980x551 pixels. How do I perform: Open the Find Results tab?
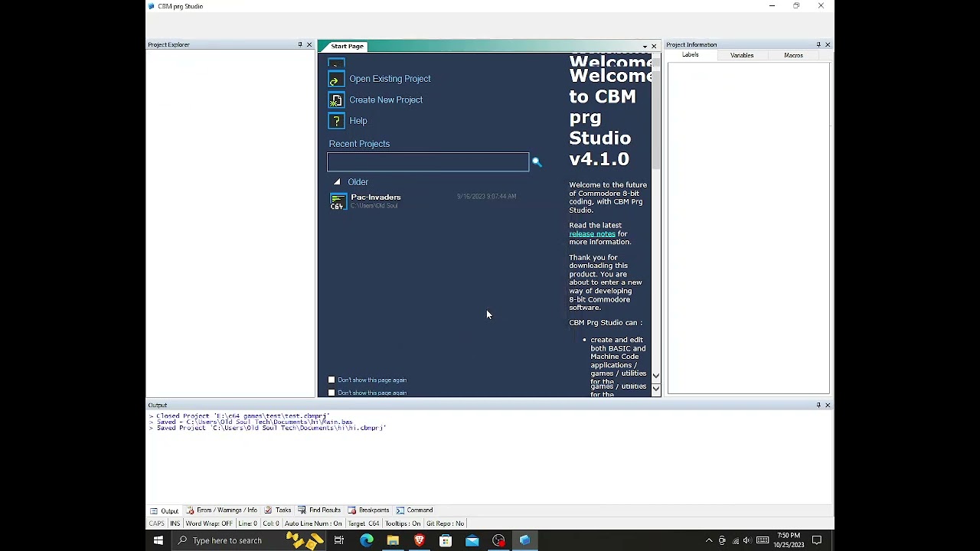point(319,510)
